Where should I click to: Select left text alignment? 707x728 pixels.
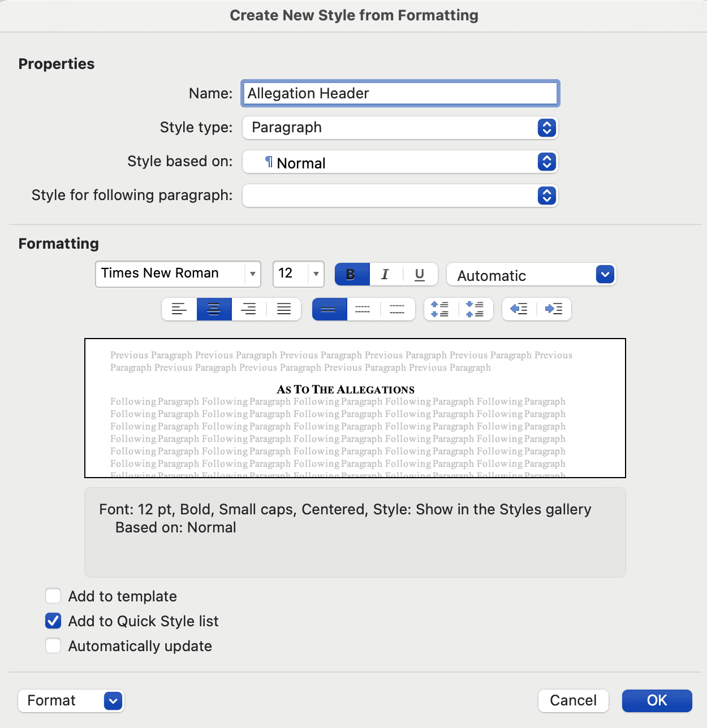(179, 309)
